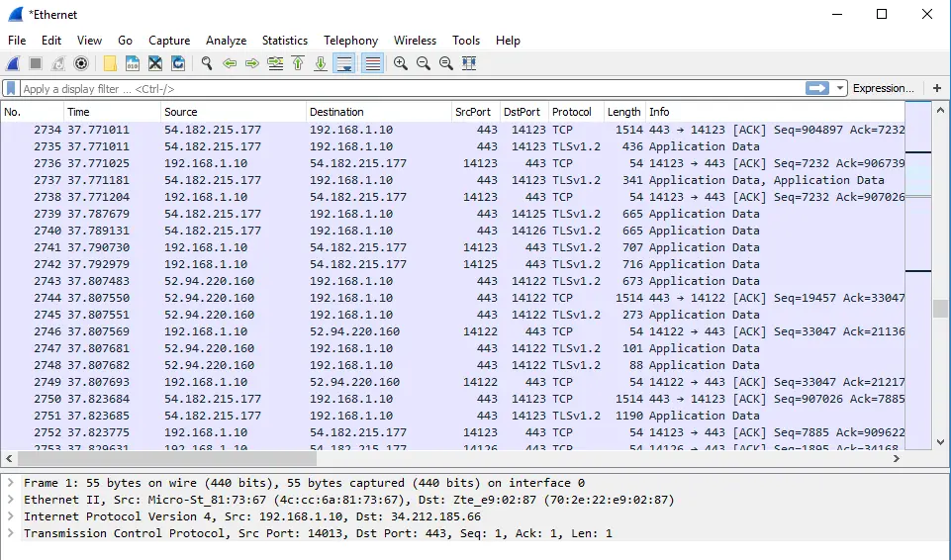This screenshot has width=951, height=560.
Task: Expand Internet Protocol Version 4 details
Action: click(10, 516)
